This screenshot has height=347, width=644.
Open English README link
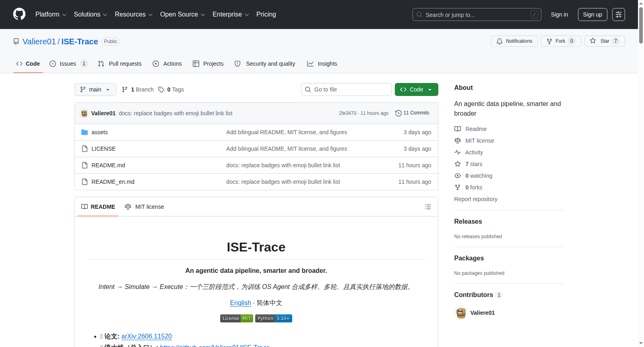pyautogui.click(x=240, y=303)
